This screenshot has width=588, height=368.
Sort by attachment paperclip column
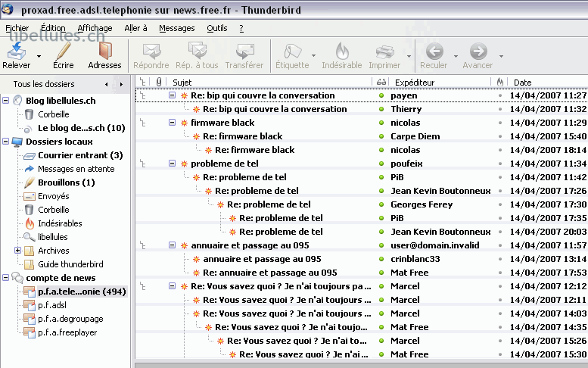(x=159, y=82)
